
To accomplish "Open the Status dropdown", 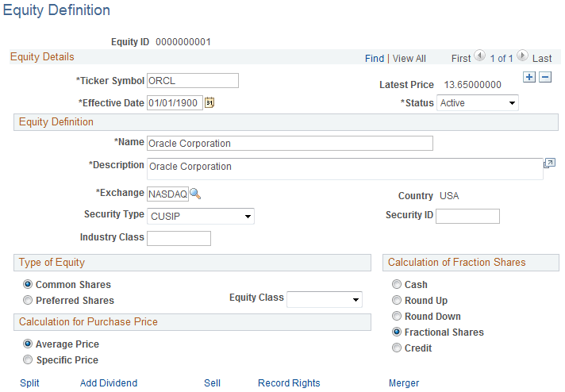I will (478, 103).
